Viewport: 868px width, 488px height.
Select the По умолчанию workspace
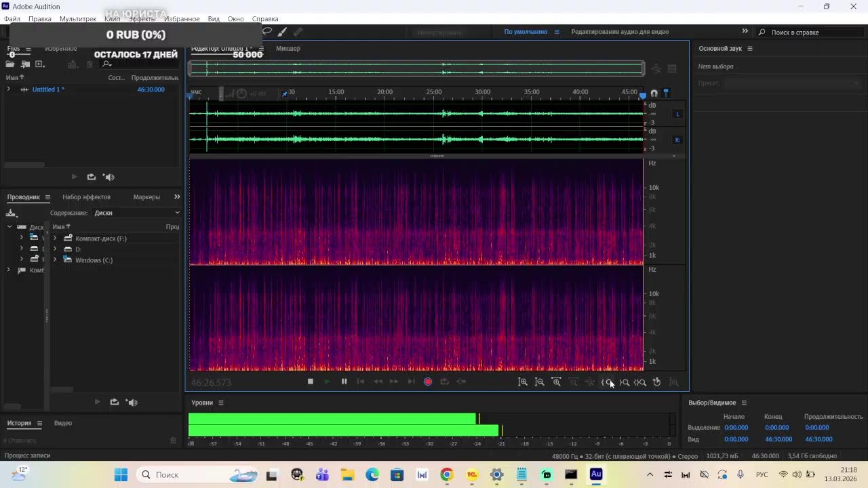pyautogui.click(x=526, y=32)
